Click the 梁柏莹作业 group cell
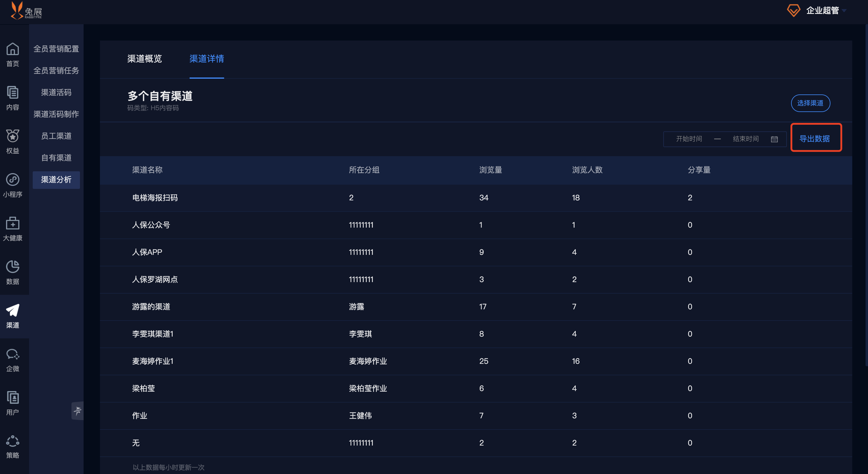 click(x=368, y=388)
